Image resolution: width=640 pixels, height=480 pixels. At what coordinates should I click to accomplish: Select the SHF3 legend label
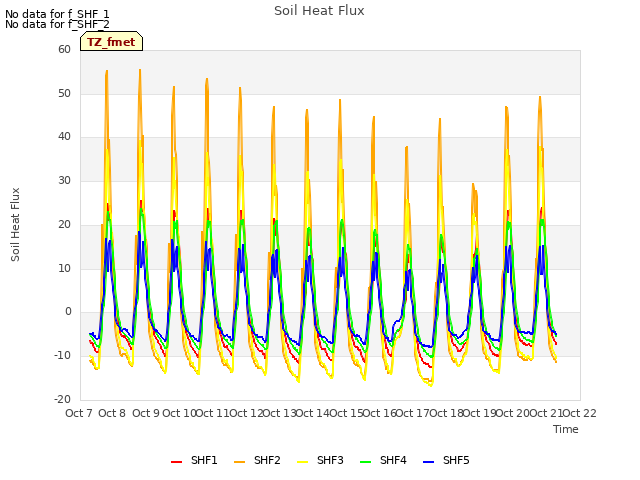pyautogui.click(x=330, y=460)
